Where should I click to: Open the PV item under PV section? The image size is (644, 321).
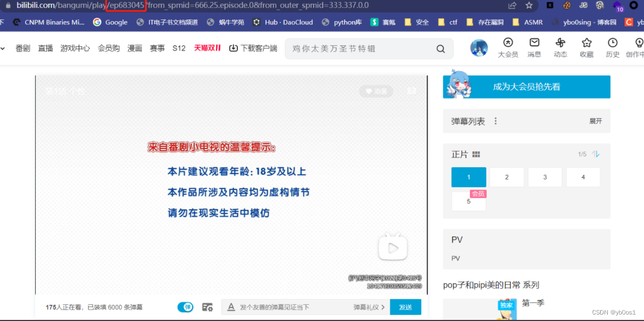[455, 258]
